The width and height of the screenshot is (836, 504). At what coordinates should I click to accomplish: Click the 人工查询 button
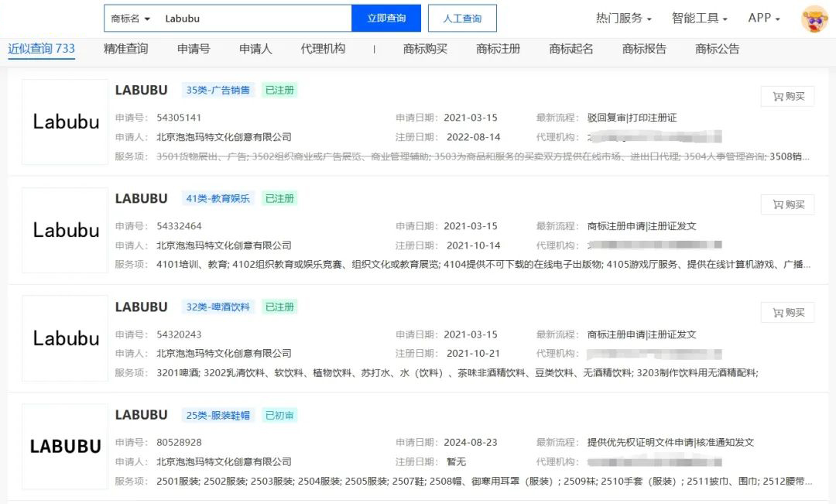[x=462, y=19]
